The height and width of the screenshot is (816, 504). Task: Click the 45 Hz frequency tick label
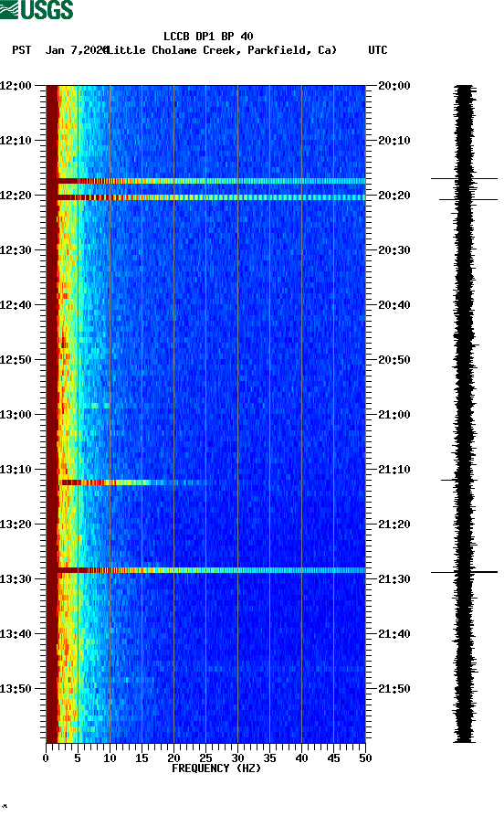(333, 758)
